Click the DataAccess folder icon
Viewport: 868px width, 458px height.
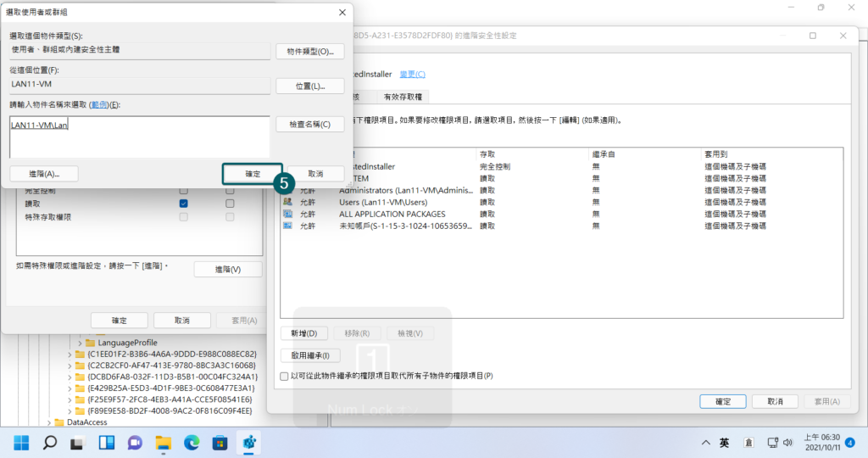(60, 422)
